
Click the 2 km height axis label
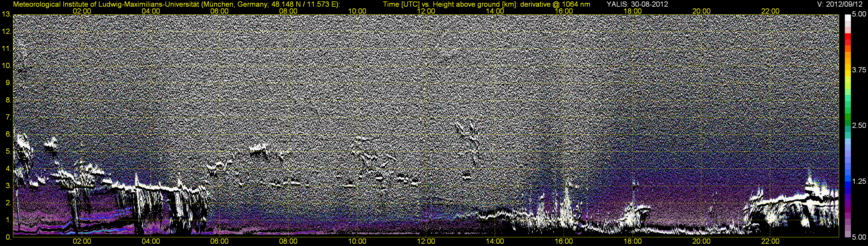pos(8,203)
